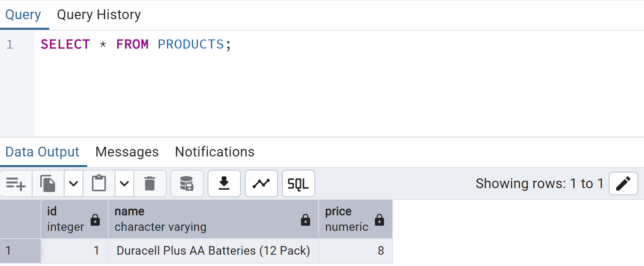The width and height of the screenshot is (644, 266).
Task: Expand the copy options dropdown arrow
Action: point(74,183)
